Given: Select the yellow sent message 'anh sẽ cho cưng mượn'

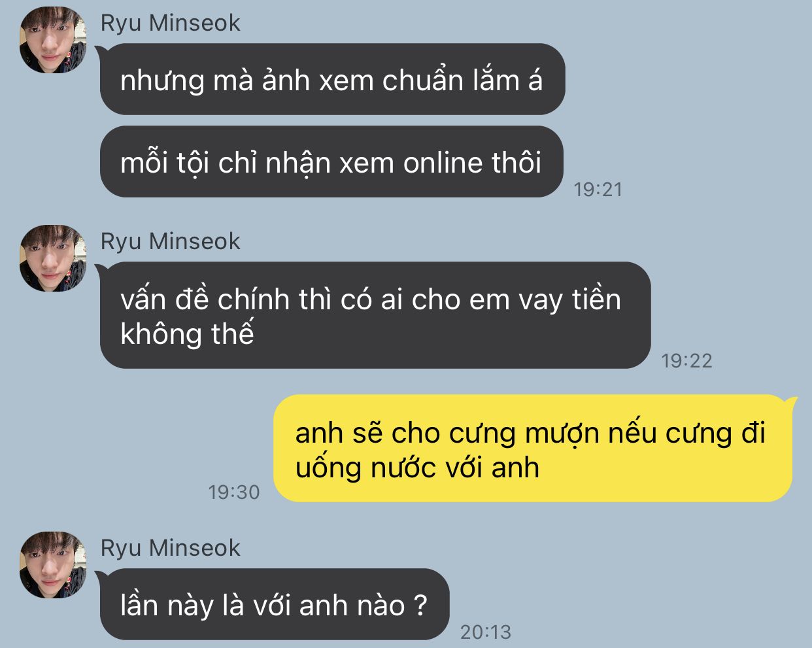Looking at the screenshot, I should pos(532,449).
